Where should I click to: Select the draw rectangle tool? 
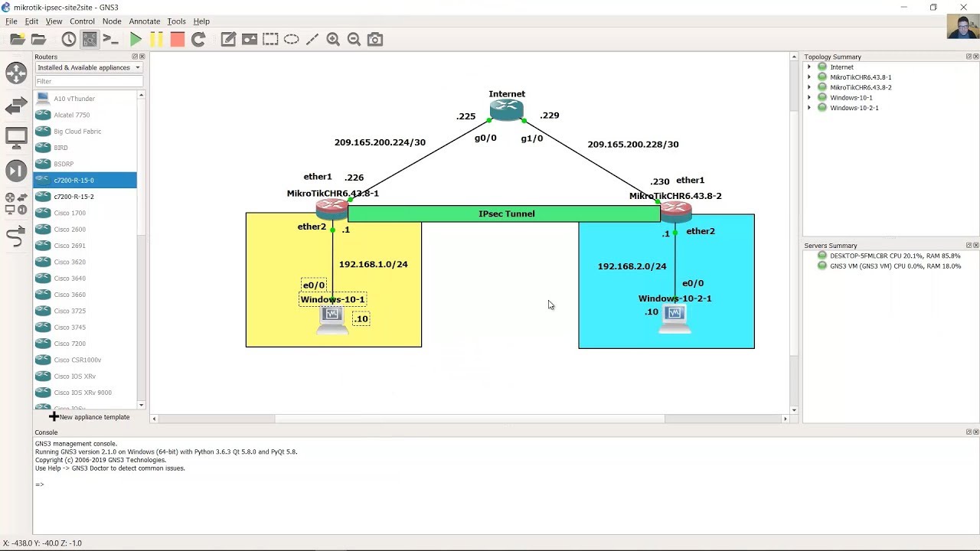click(x=270, y=39)
